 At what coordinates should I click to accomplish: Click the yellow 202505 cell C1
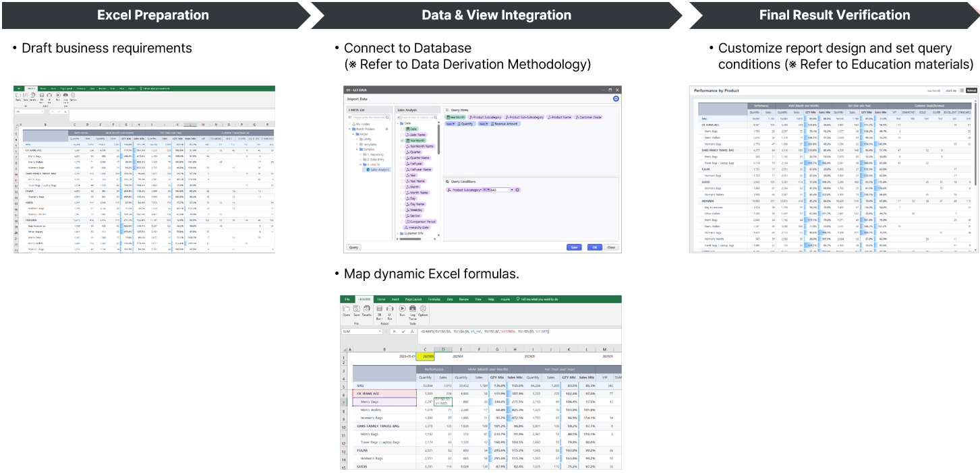coord(426,356)
